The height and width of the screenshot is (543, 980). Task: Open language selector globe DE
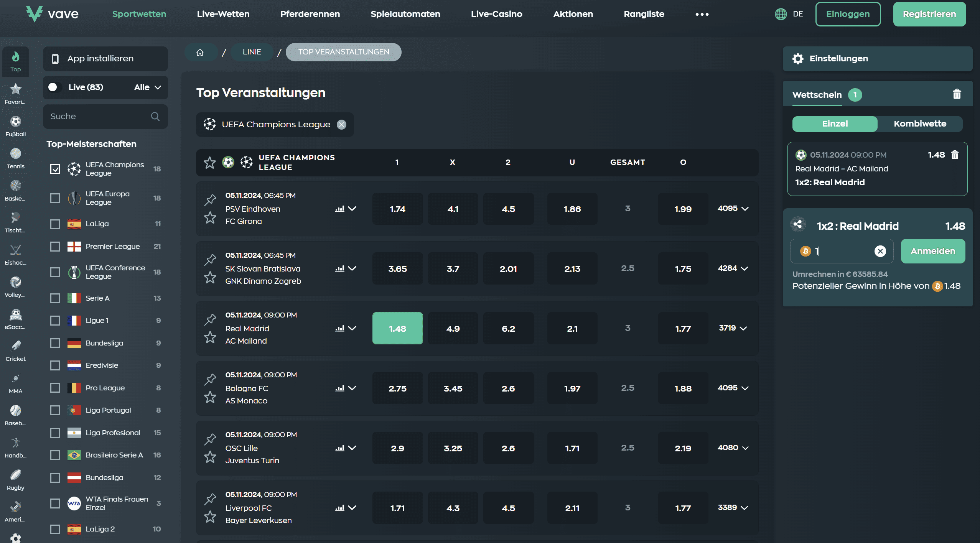[789, 14]
